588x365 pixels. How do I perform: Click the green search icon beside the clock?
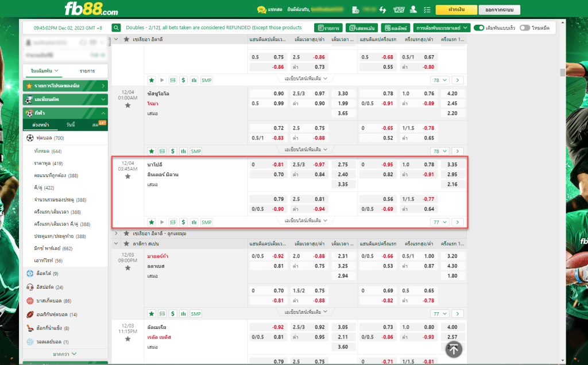coord(117,28)
